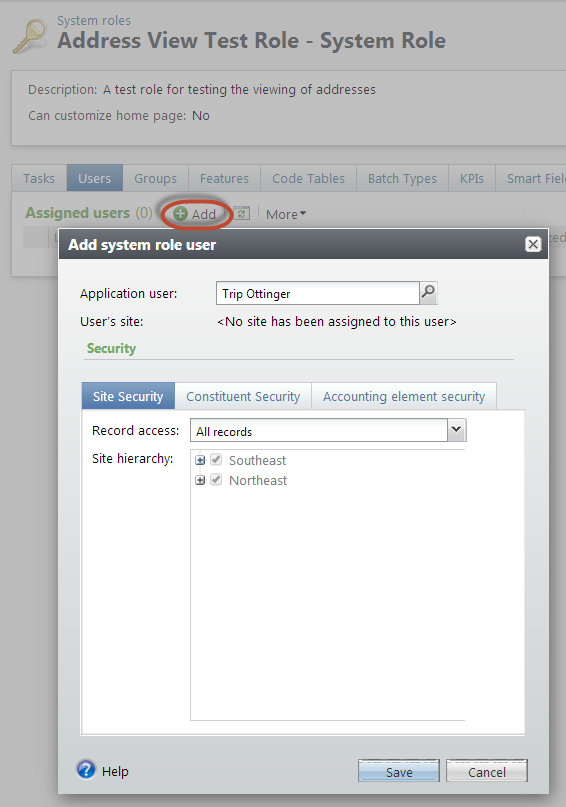Click the key icon beside System Role title
Viewport: 566px width, 807px height.
30,37
